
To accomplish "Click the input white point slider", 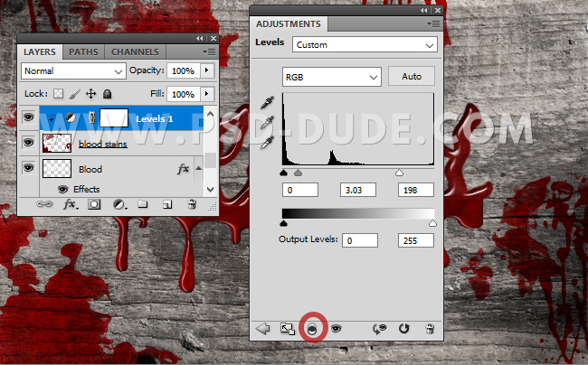I will coord(399,173).
